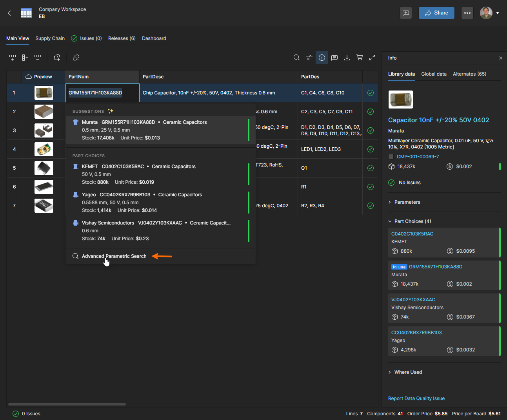507x420 pixels.
Task: Switch to the Supply Chain tab
Action: [50, 38]
